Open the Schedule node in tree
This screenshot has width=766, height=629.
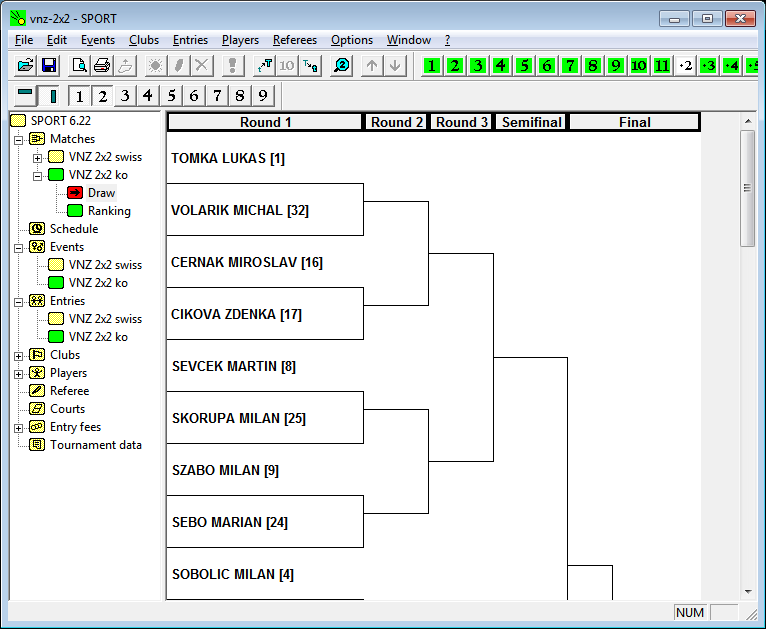pyautogui.click(x=73, y=229)
